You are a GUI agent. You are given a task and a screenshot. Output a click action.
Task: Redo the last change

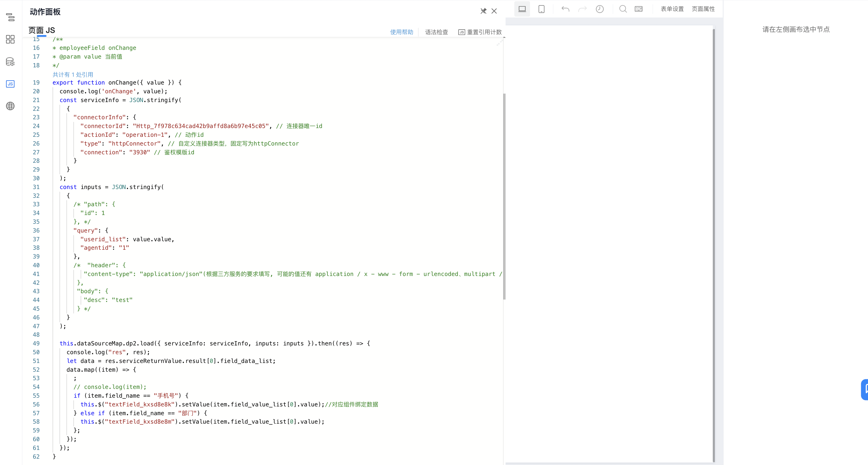click(582, 9)
